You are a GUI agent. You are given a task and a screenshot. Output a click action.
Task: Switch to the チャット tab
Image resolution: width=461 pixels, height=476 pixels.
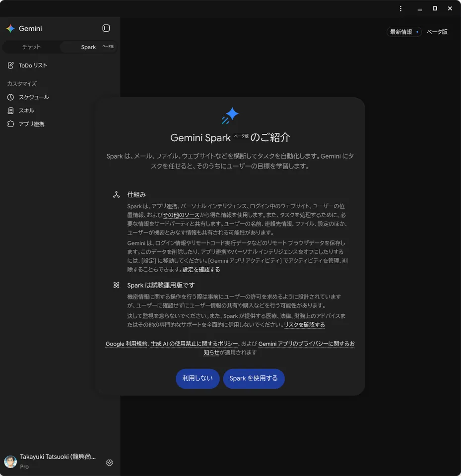(31, 47)
